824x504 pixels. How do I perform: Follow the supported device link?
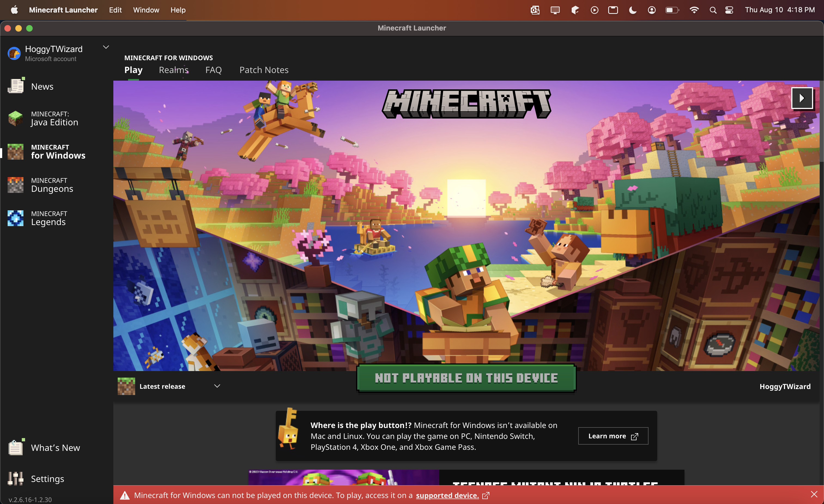pyautogui.click(x=447, y=495)
